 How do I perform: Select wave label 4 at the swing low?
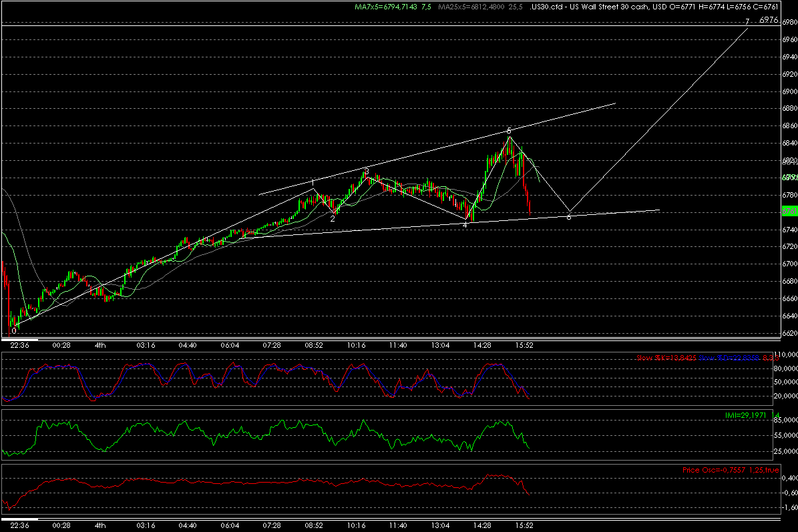465,224
